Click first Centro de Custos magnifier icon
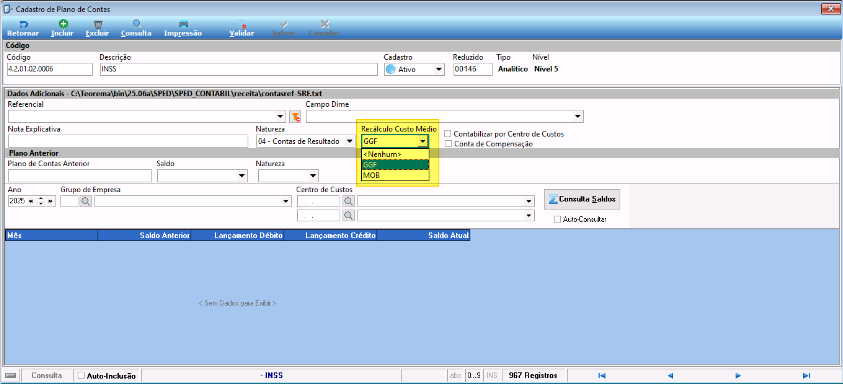The image size is (843, 384). pos(348,201)
